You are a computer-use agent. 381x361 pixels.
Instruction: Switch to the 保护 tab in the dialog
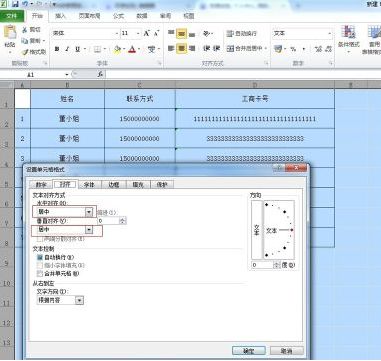(162, 185)
